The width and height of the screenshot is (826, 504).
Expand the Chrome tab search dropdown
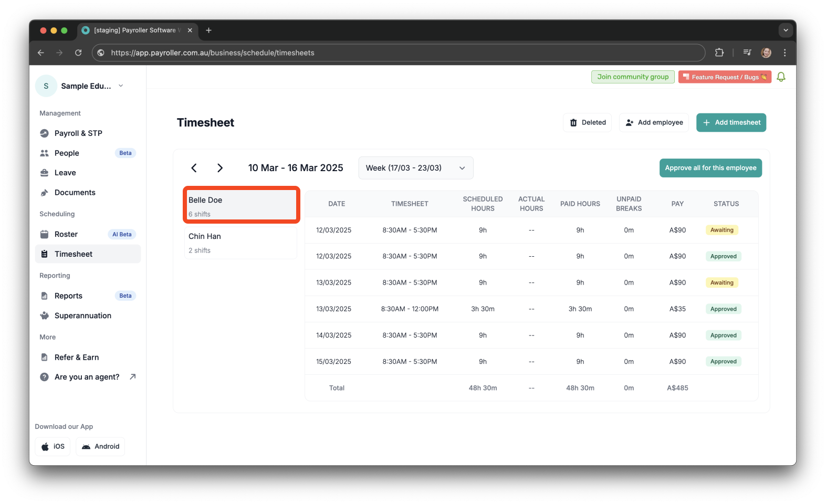point(786,30)
